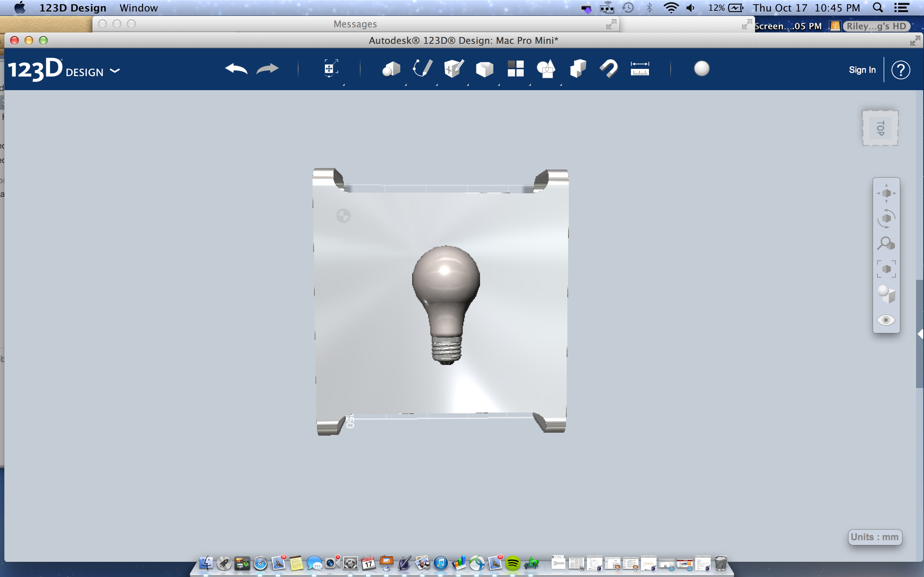Open Help via the question mark button
This screenshot has height=577, width=924.
click(x=900, y=70)
